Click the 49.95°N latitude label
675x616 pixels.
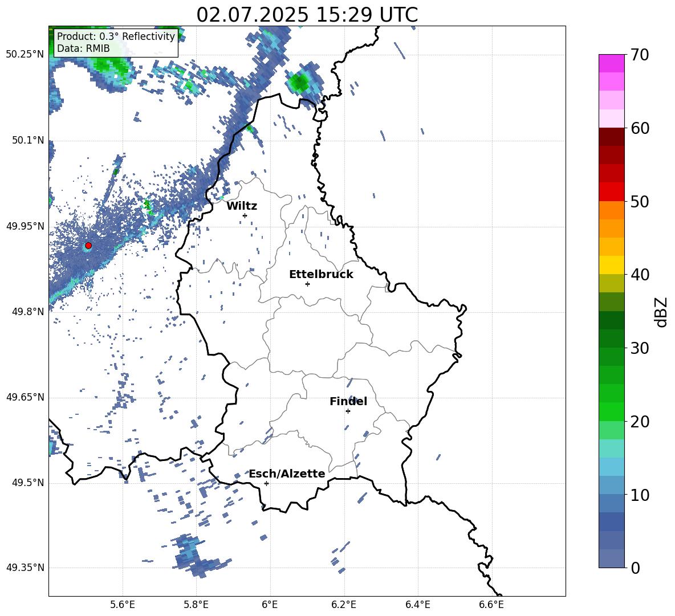[x=25, y=226]
